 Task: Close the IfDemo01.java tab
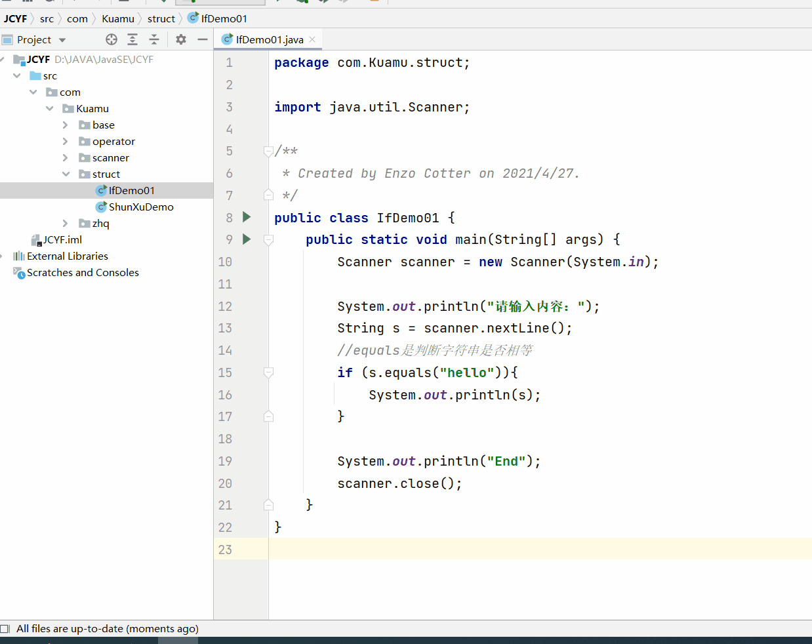tap(312, 39)
